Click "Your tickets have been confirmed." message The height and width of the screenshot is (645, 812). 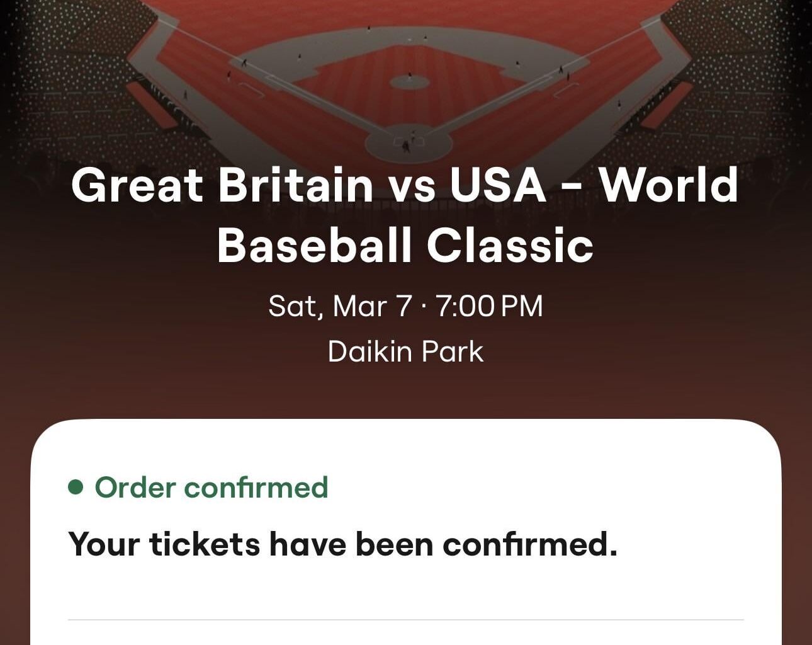tap(343, 544)
